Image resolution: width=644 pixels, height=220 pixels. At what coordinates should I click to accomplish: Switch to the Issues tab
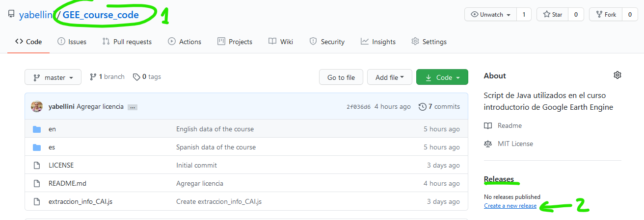coord(72,42)
